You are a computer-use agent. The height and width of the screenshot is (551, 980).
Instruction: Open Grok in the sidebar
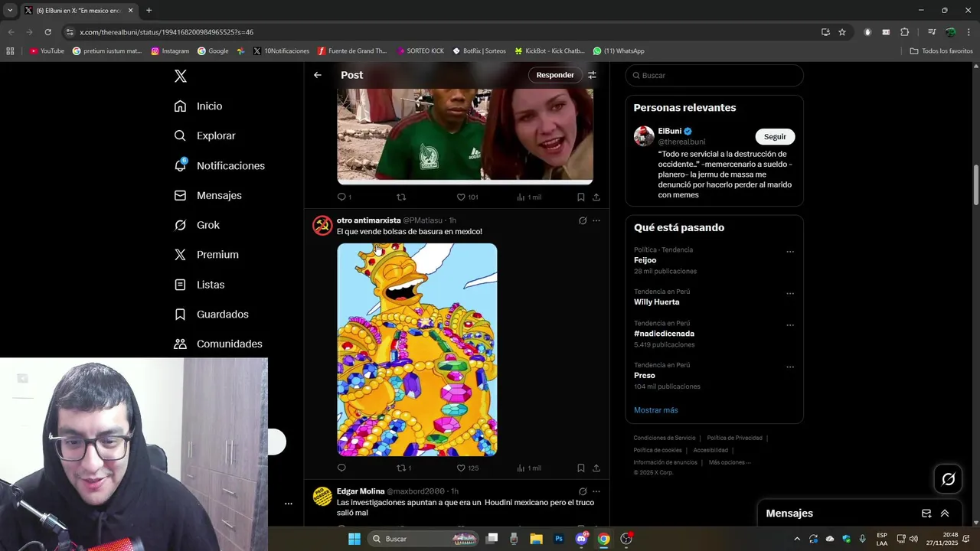coord(196,225)
